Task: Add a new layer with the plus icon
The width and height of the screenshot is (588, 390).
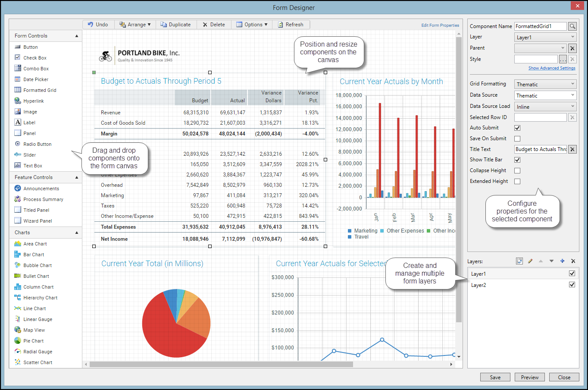Action: [x=562, y=261]
